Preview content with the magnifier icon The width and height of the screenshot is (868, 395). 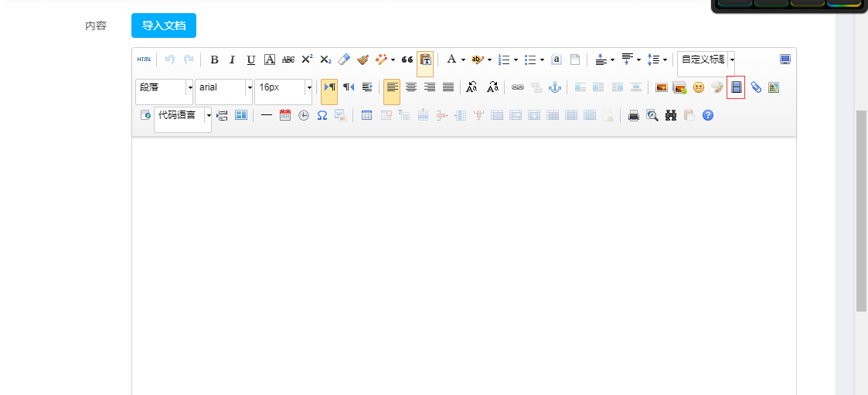(652, 115)
